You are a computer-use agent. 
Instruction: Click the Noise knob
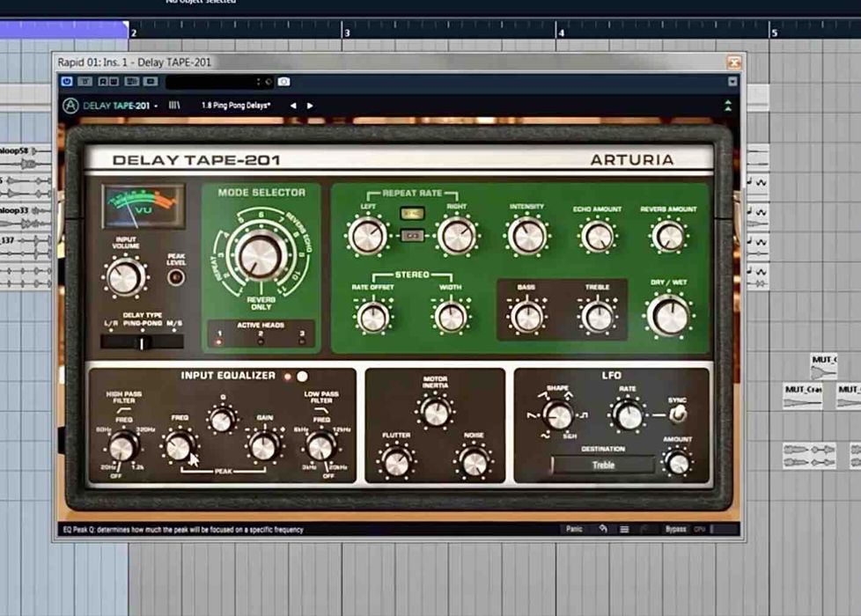[x=474, y=463]
